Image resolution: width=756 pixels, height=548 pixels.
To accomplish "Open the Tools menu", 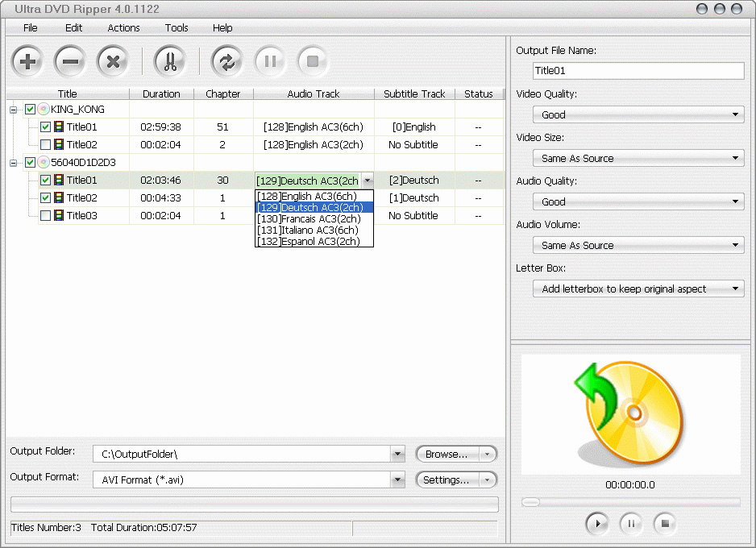I will [x=177, y=27].
